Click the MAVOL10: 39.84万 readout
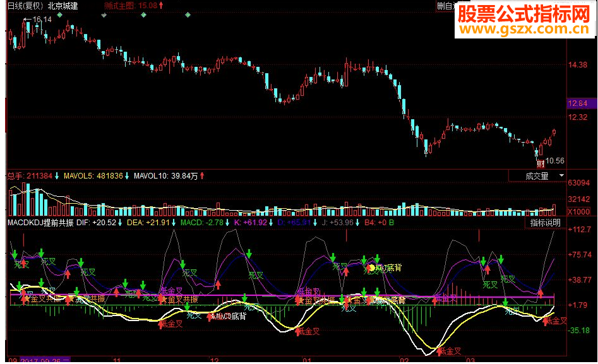The image size is (598, 364). point(165,176)
